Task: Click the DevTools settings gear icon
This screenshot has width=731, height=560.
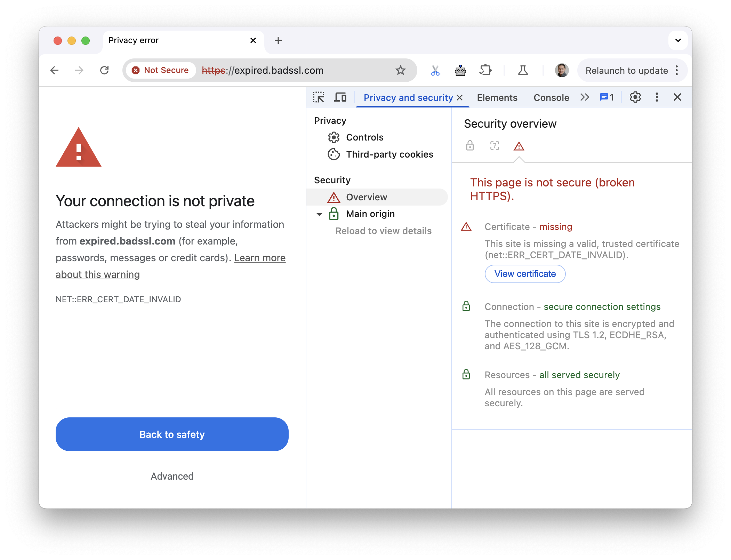Action: [635, 97]
